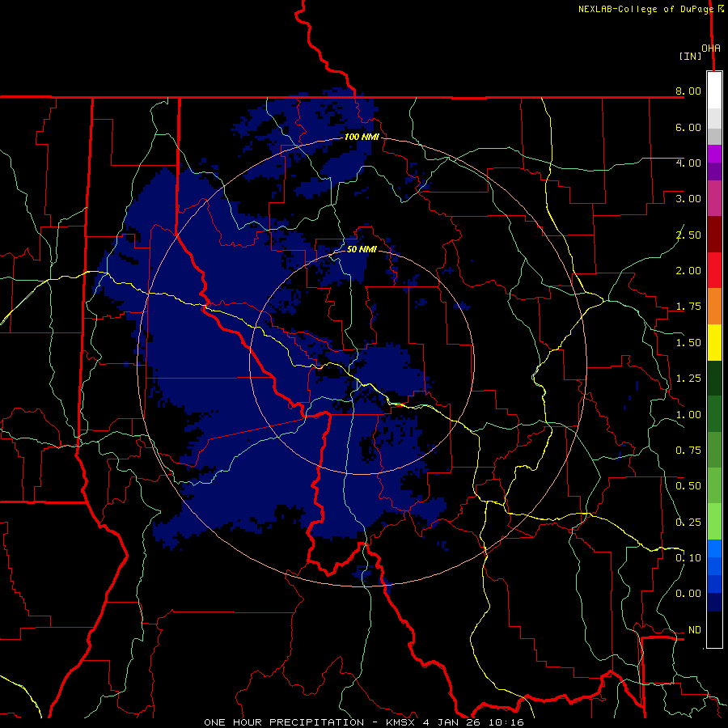
Task: Click the 1.50 legend value
Action: click(688, 343)
